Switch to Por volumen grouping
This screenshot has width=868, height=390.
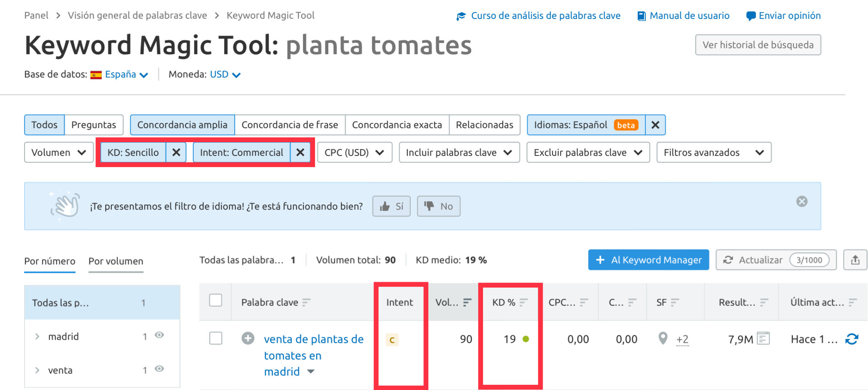(116, 261)
